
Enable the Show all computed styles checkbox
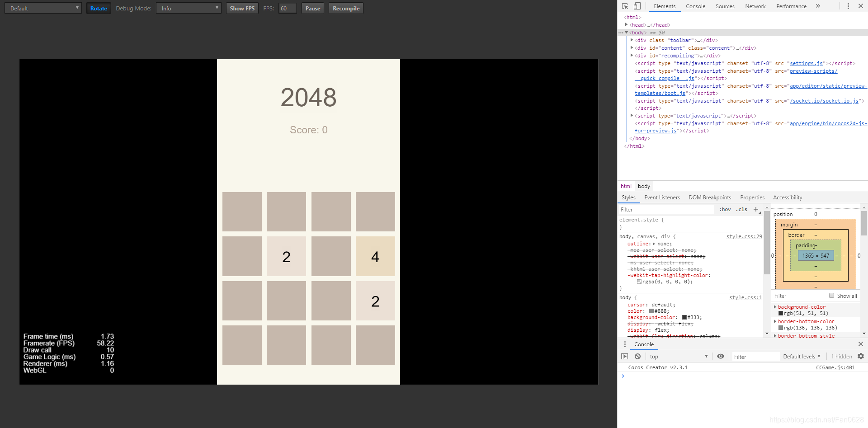(x=831, y=296)
